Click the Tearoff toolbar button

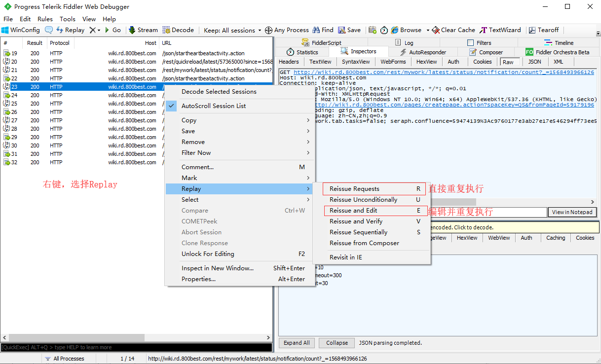(544, 30)
